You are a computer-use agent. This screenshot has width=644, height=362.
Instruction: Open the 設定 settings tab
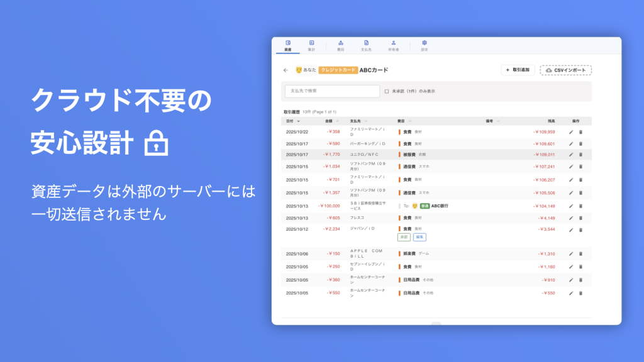[x=425, y=45]
